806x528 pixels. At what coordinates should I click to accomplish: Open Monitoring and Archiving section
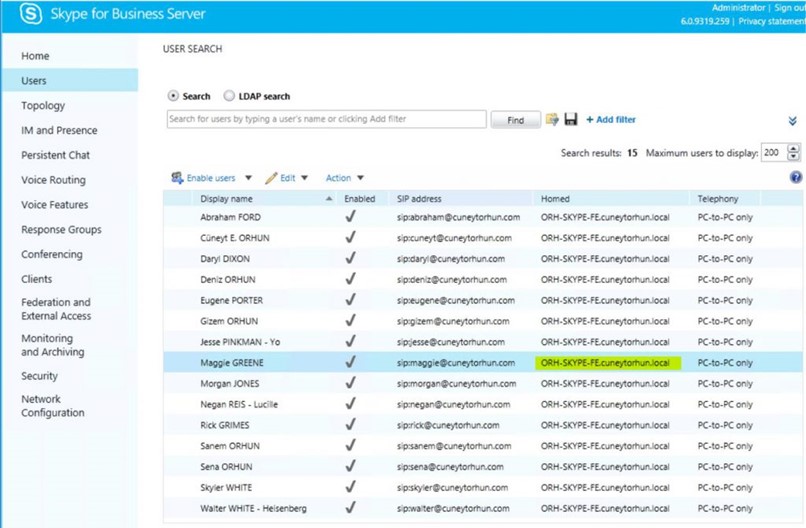tap(52, 345)
